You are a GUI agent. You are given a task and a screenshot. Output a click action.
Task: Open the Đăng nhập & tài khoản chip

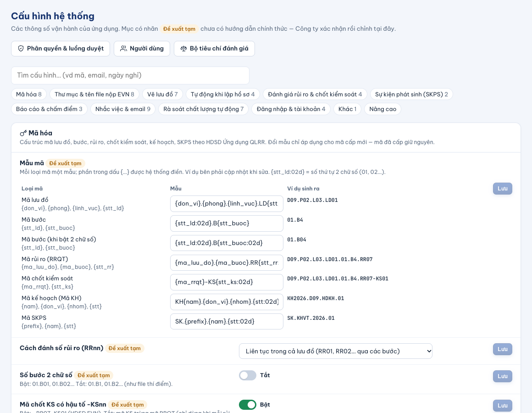pyautogui.click(x=291, y=109)
